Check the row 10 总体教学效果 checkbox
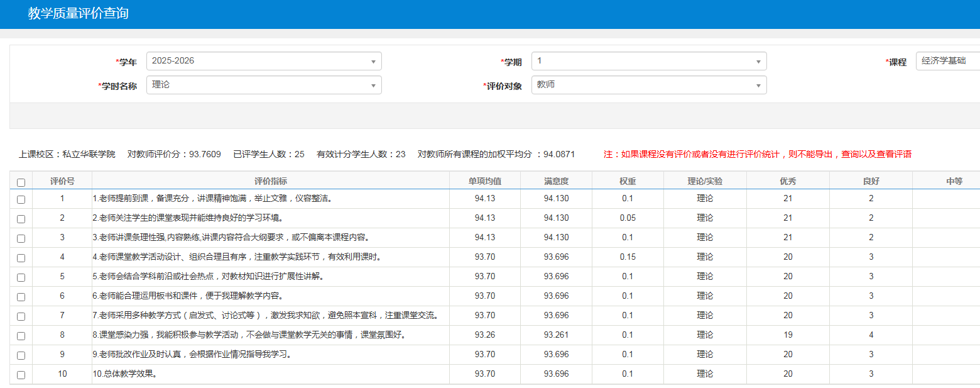This screenshot has width=980, height=388. pos(21,375)
